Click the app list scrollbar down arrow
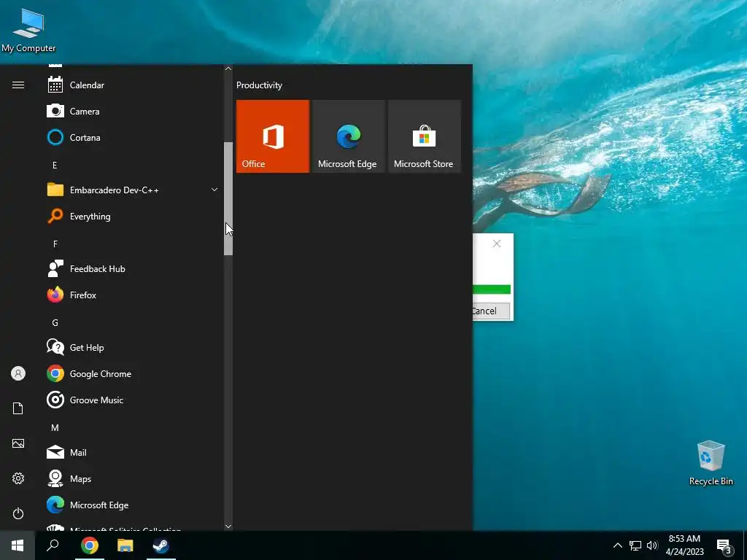Screen dimensions: 747x560 tap(228, 526)
